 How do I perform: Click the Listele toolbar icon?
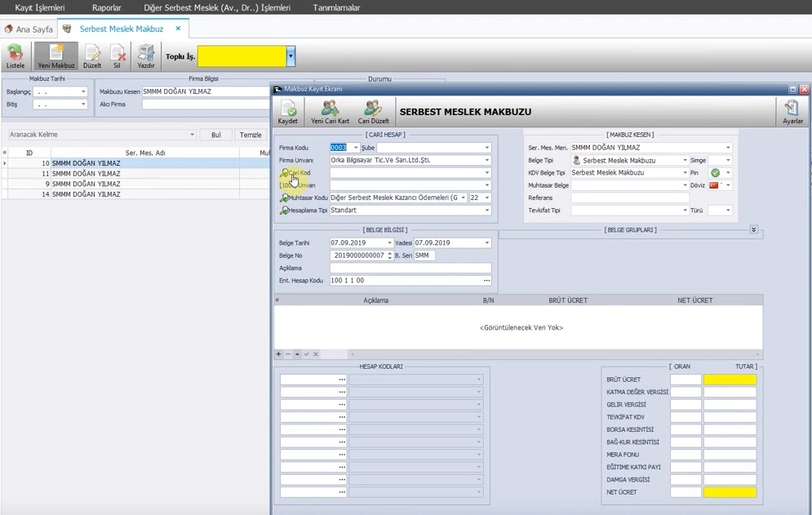point(16,56)
